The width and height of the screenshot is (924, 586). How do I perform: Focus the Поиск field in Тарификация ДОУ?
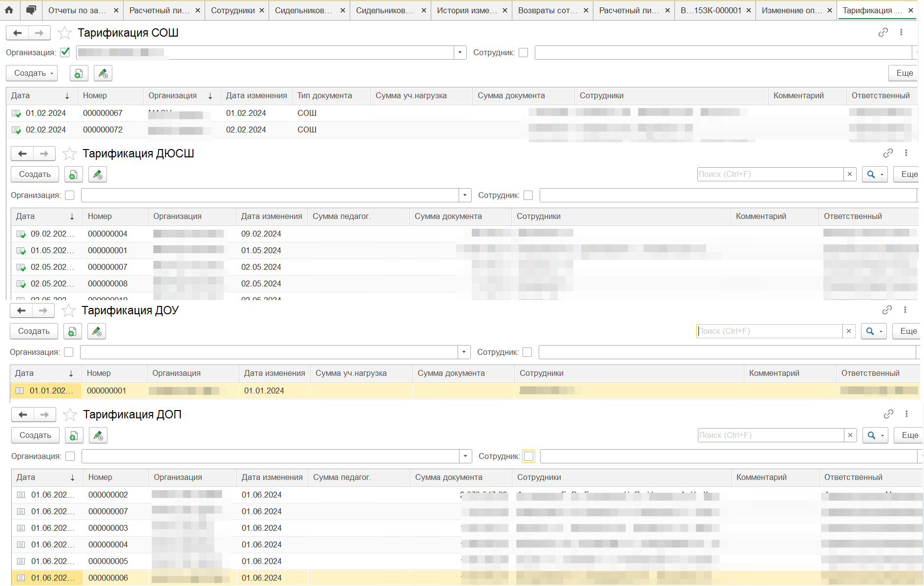[x=769, y=331]
